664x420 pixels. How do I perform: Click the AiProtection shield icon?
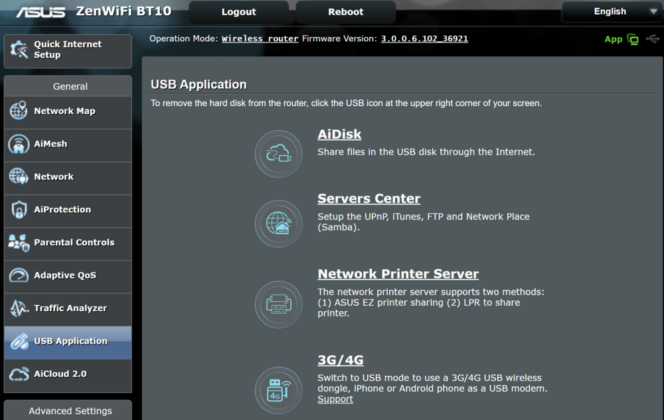pos(19,209)
